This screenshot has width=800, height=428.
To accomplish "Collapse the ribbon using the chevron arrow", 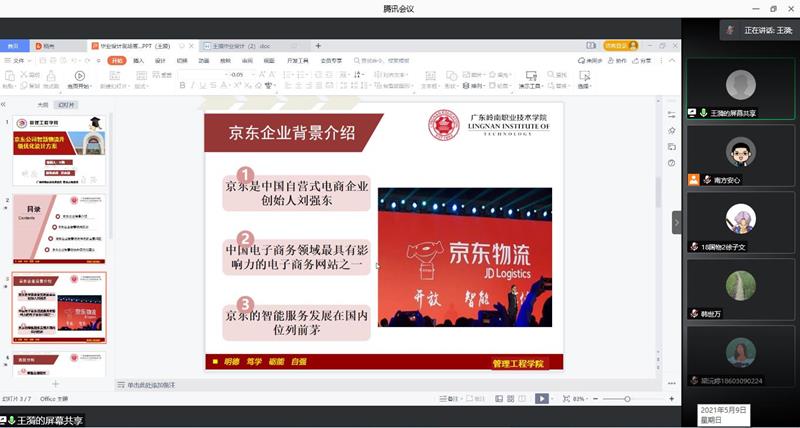I will (x=671, y=60).
